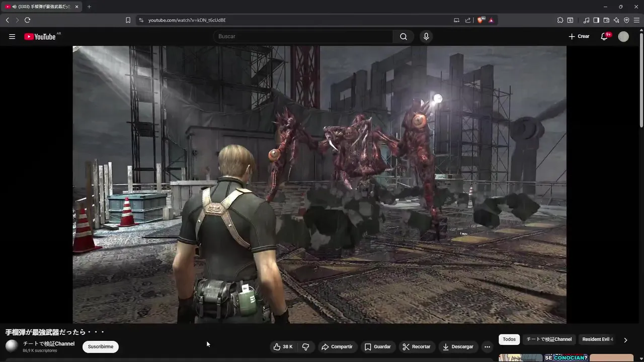Open the browser extensions puzzle icon

(560, 20)
